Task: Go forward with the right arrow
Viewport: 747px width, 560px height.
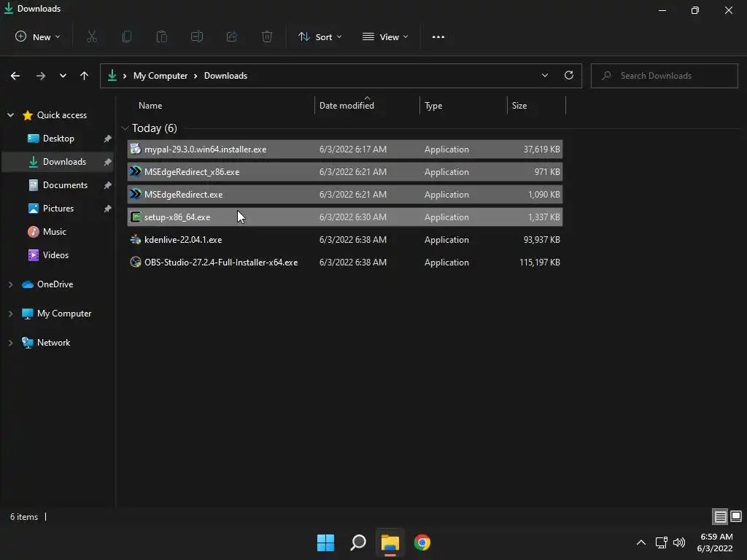Action: tap(41, 76)
